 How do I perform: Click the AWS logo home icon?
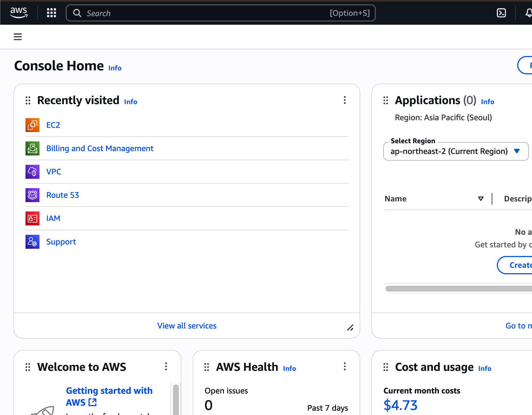[x=19, y=13]
